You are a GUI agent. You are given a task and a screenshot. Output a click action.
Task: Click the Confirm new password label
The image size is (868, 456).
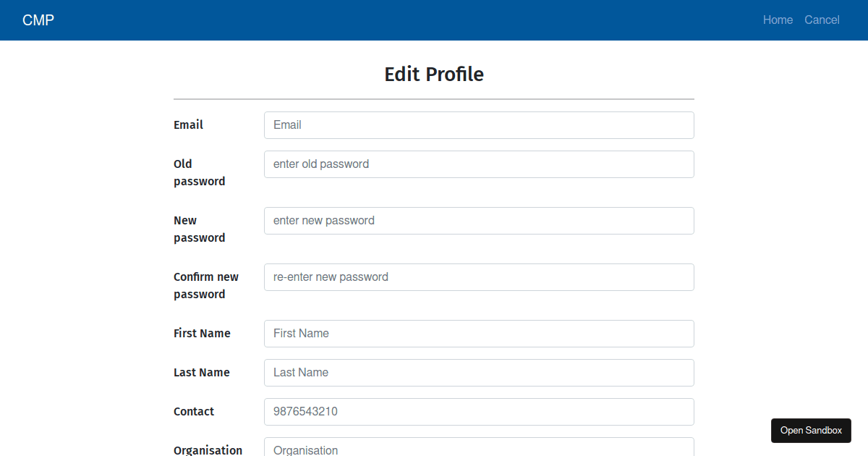206,285
